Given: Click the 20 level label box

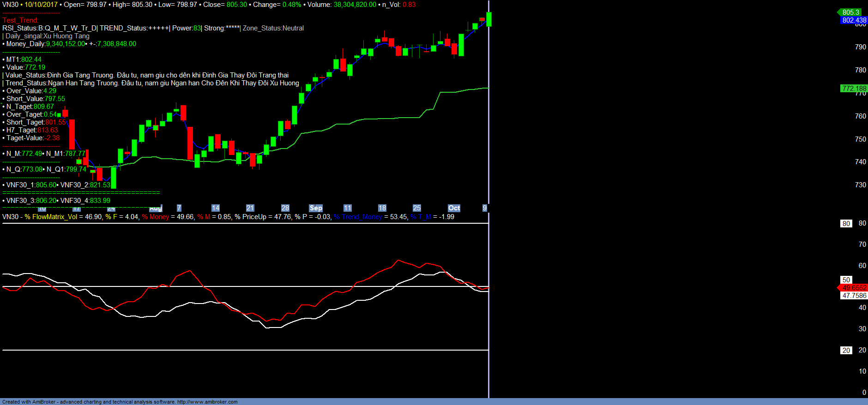Looking at the screenshot, I should 846,351.
